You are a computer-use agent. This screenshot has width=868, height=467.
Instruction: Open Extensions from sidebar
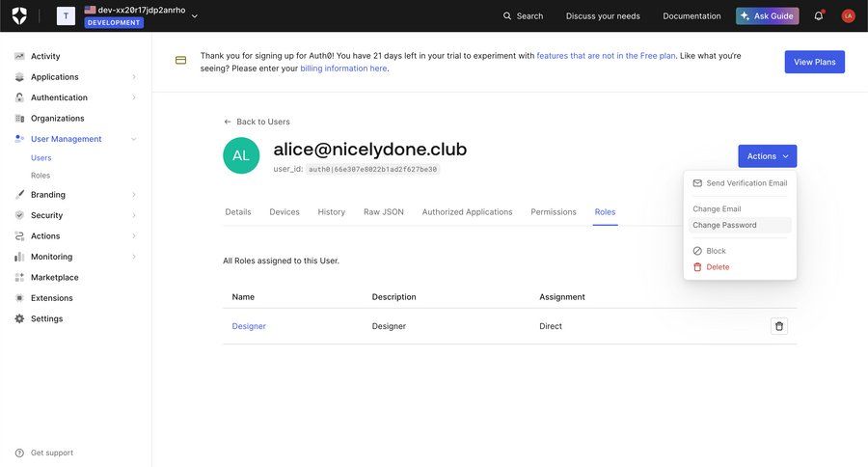(52, 298)
